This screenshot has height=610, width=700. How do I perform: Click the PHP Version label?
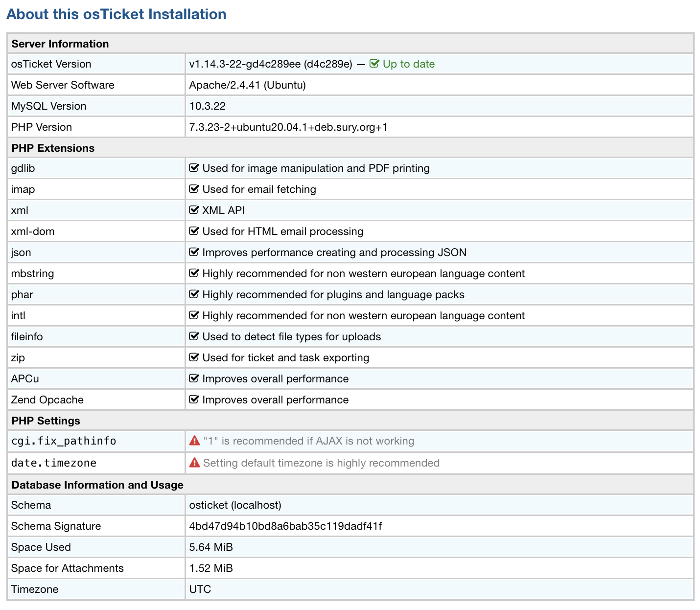point(42,127)
